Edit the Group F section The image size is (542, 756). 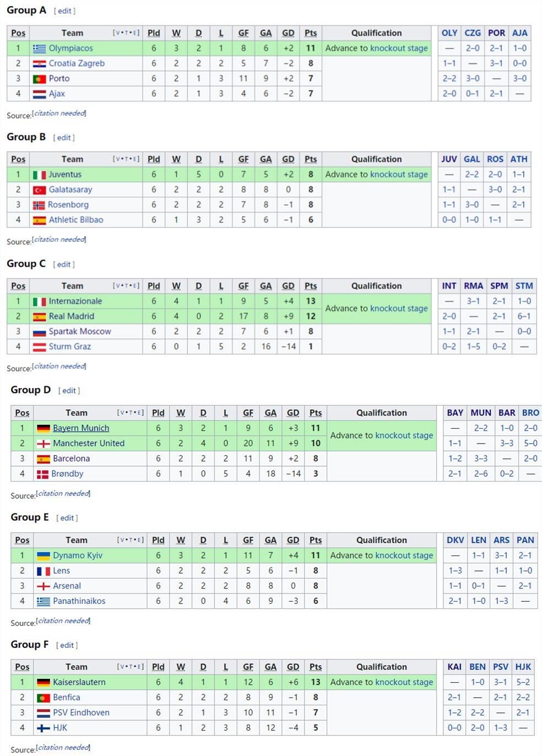[x=67, y=645]
